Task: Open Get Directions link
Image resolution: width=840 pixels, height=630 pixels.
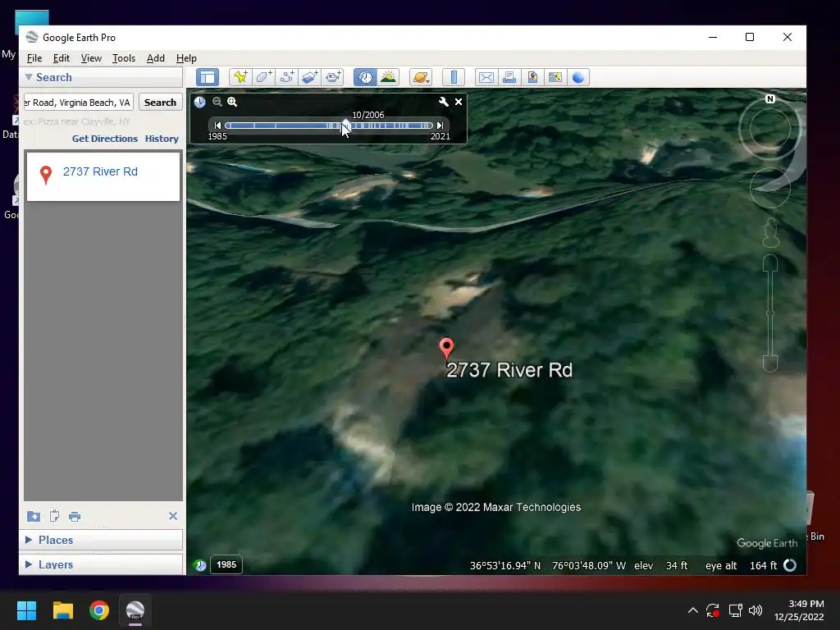Action: (x=105, y=138)
